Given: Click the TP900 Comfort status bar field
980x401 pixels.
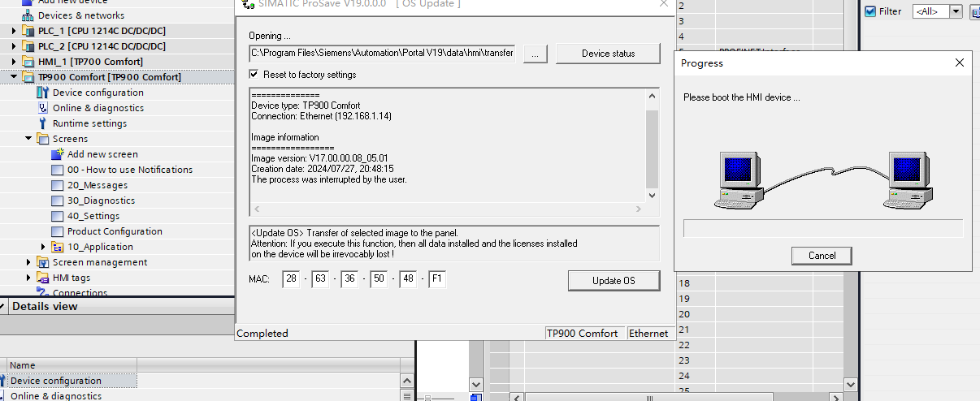Looking at the screenshot, I should [585, 333].
